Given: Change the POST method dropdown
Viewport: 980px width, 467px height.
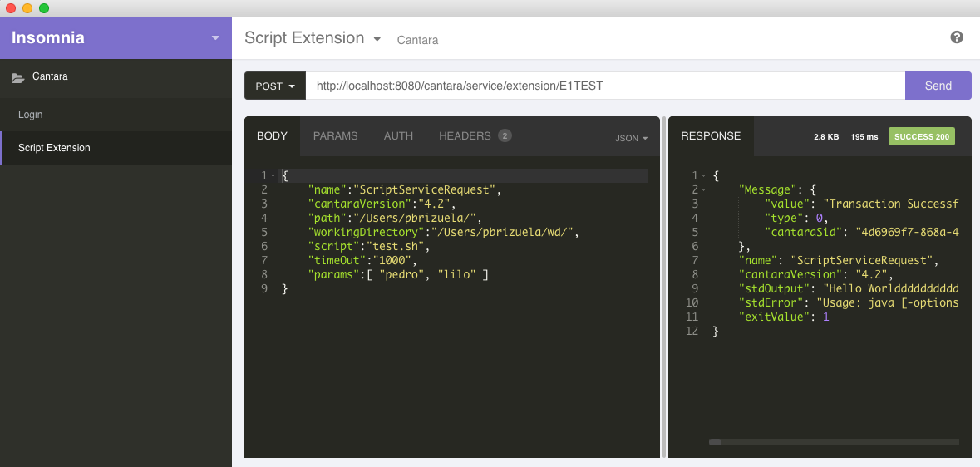Looking at the screenshot, I should [275, 86].
